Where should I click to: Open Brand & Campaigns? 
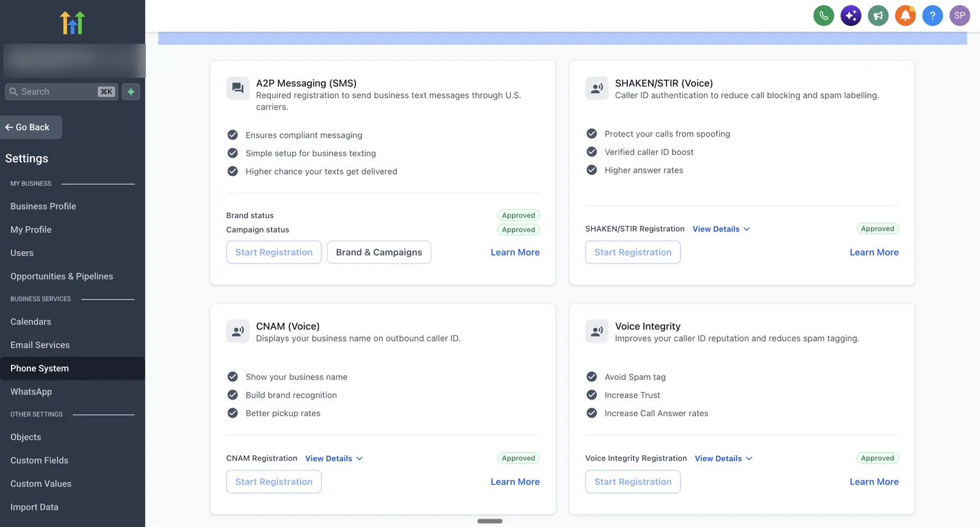(379, 252)
